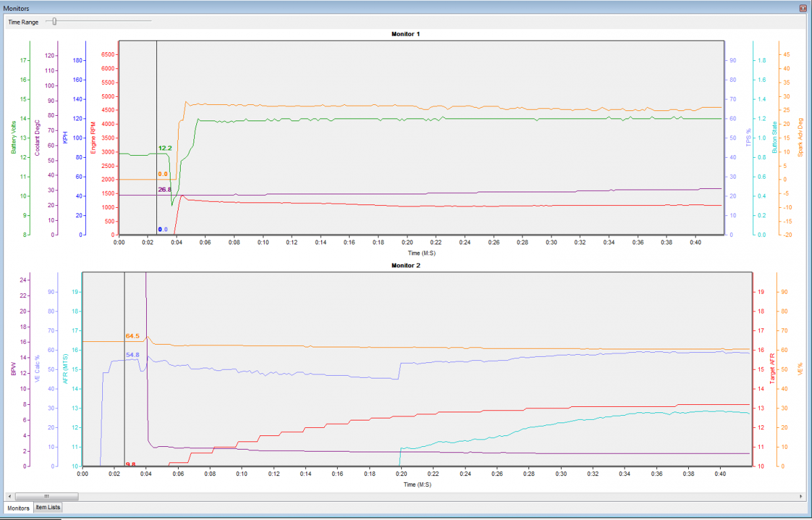Click the blue 0.0 cursor value
Viewport: 812px width, 520px height.
click(162, 230)
